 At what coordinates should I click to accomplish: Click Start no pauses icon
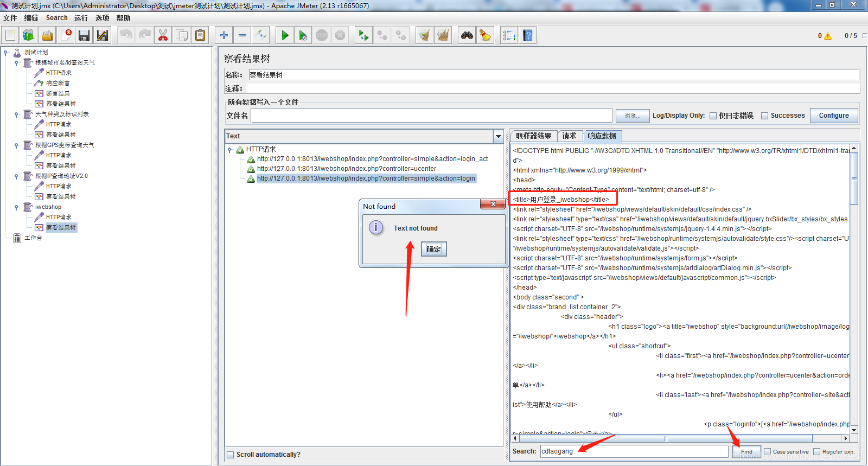click(x=303, y=36)
